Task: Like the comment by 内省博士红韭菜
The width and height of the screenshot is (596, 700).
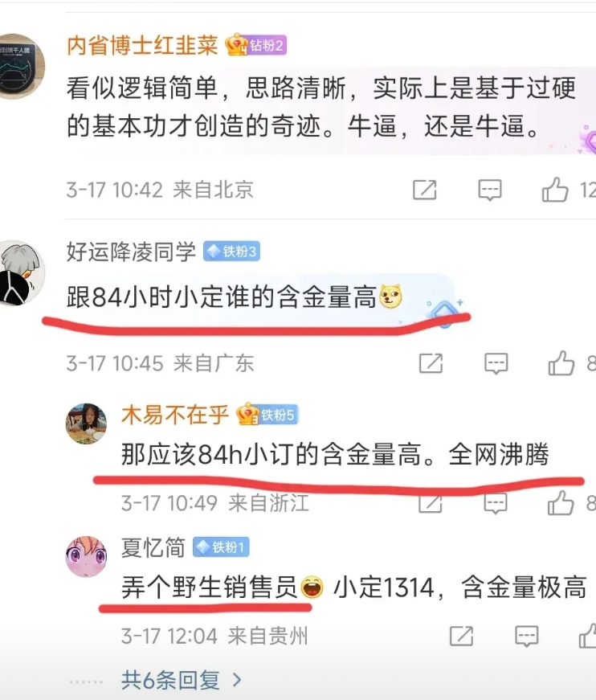Action: click(555, 190)
